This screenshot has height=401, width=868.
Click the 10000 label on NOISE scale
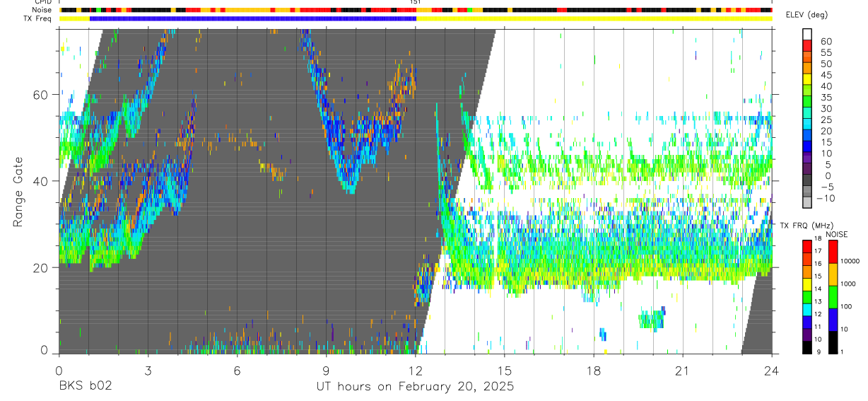[850, 260]
